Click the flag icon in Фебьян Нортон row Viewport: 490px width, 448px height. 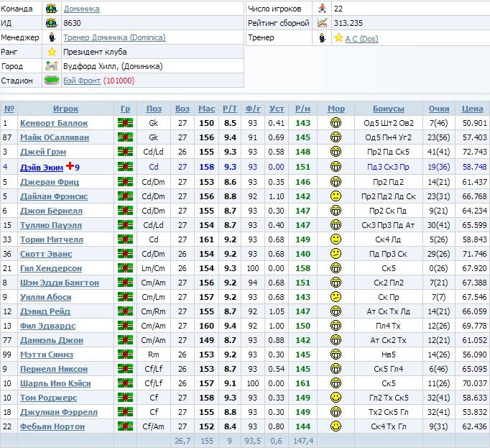click(125, 426)
